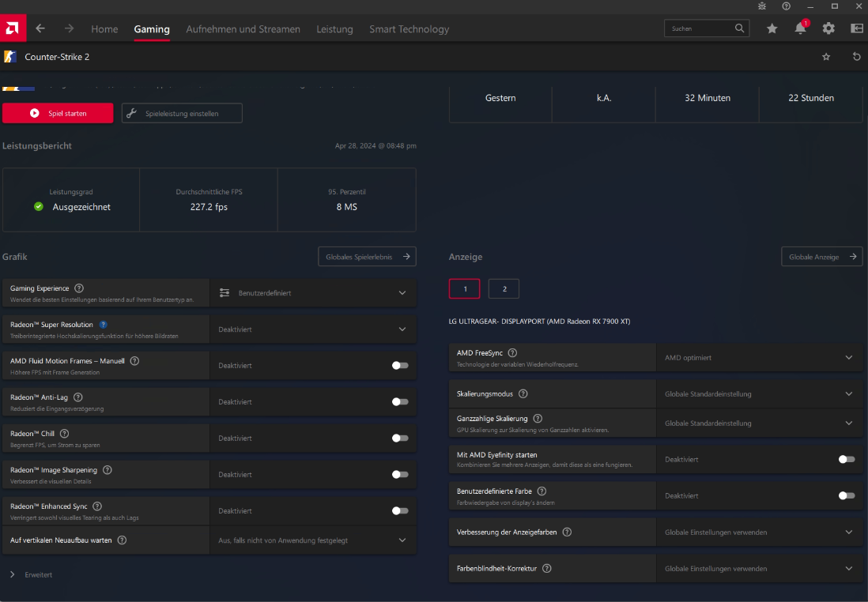Viewport: 868px width, 602px height.
Task: Open Skalierungsmodus dropdown
Action: coord(760,394)
